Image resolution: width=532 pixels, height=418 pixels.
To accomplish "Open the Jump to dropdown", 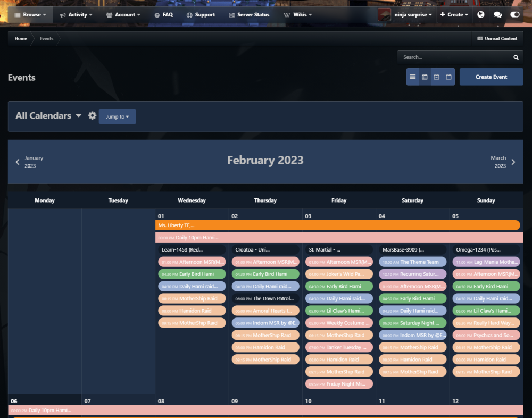I will coord(117,116).
